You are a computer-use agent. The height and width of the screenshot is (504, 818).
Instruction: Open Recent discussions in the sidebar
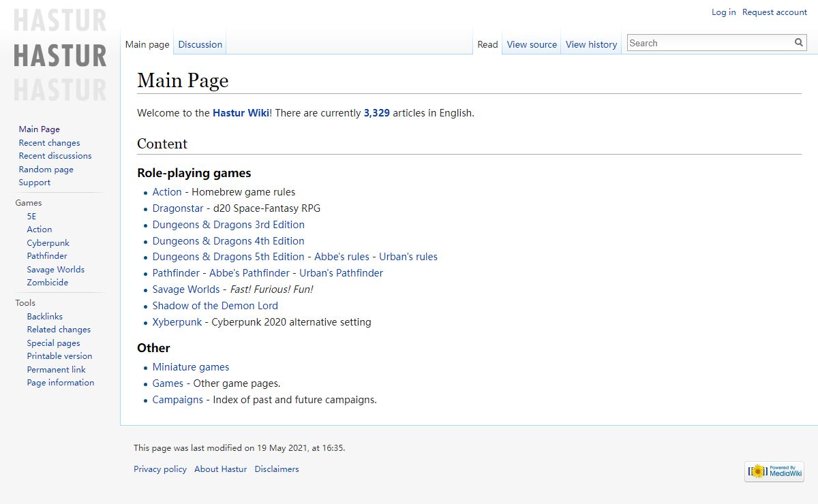[x=55, y=156]
